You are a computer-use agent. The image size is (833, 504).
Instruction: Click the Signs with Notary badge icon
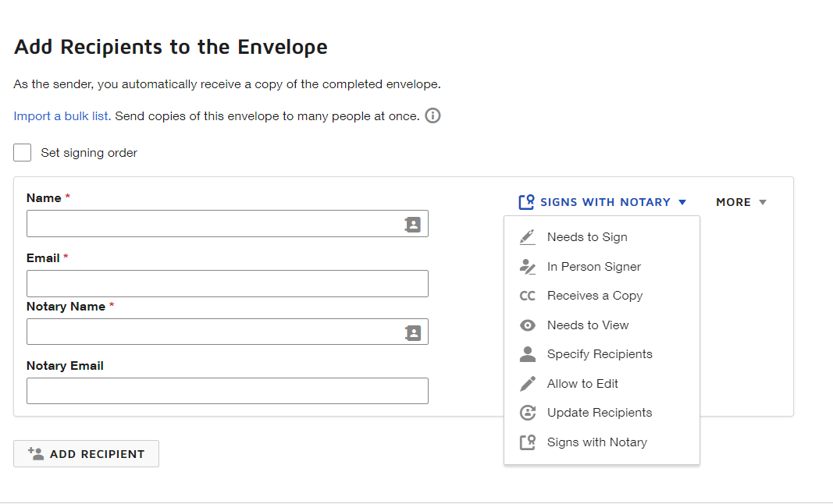pos(528,442)
